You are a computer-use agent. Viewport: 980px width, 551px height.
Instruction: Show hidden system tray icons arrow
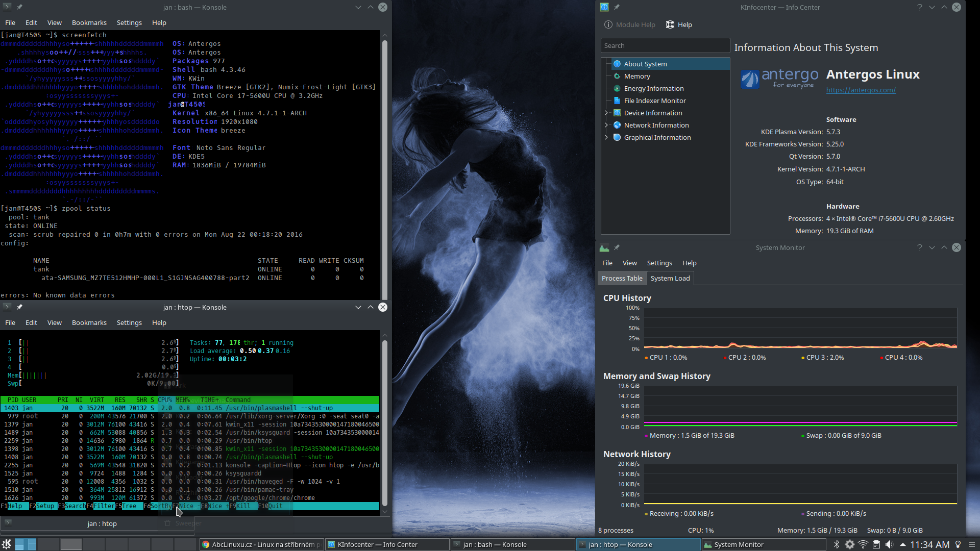[x=902, y=544]
